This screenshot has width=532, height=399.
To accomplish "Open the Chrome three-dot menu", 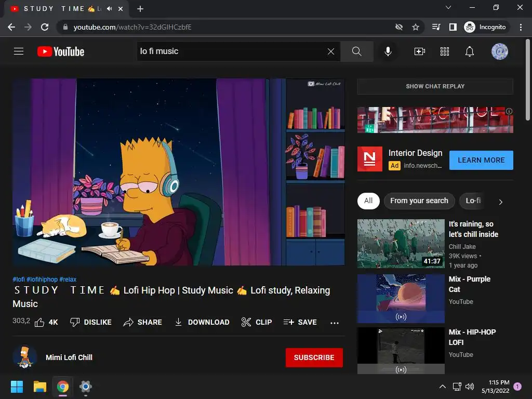I will point(521,27).
